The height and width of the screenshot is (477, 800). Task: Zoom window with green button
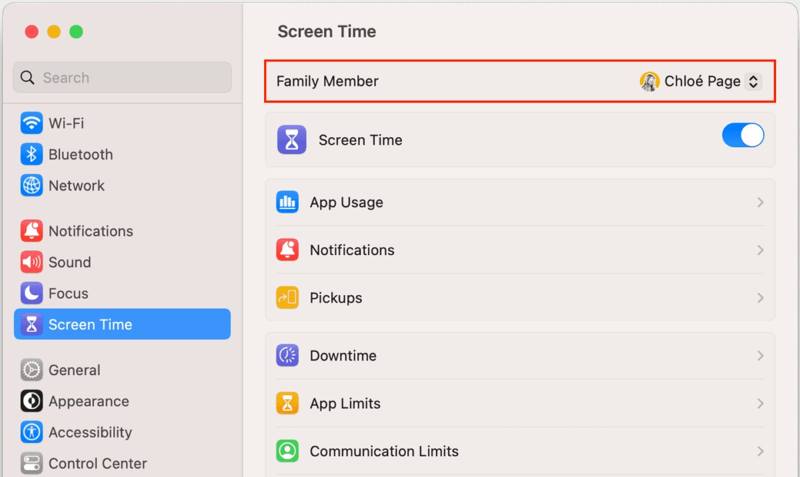[x=76, y=32]
